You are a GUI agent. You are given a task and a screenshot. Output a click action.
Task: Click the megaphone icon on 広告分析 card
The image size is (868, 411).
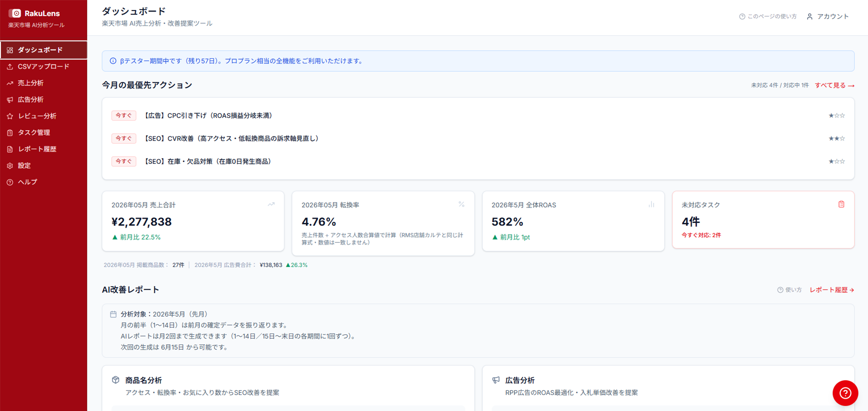click(496, 380)
